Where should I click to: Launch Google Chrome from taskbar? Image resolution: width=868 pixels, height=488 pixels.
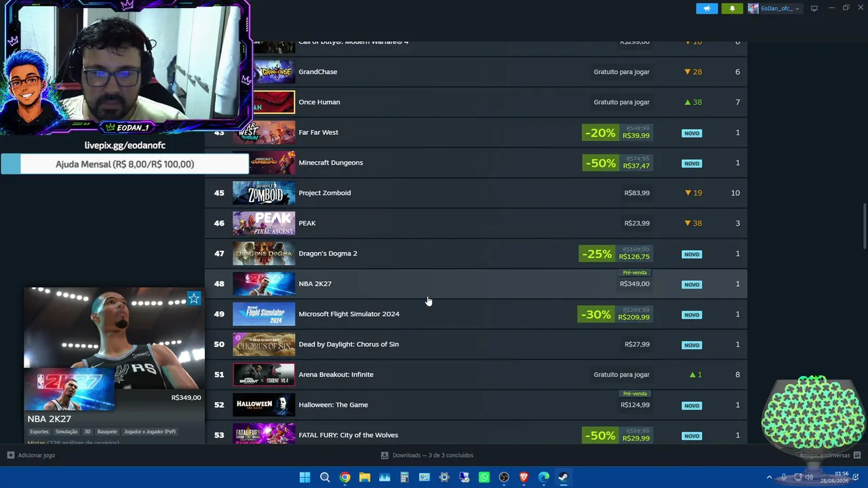pos(344,477)
